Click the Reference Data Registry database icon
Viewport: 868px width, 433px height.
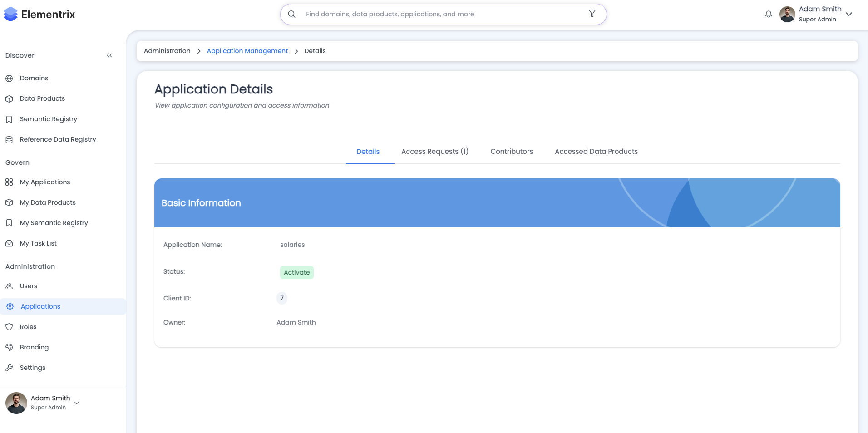click(9, 139)
